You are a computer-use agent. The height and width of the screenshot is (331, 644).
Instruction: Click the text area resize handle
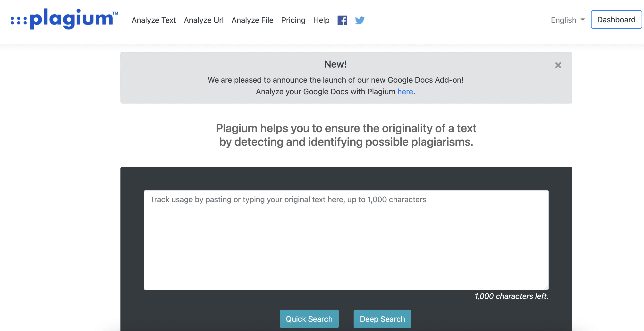coord(546,287)
